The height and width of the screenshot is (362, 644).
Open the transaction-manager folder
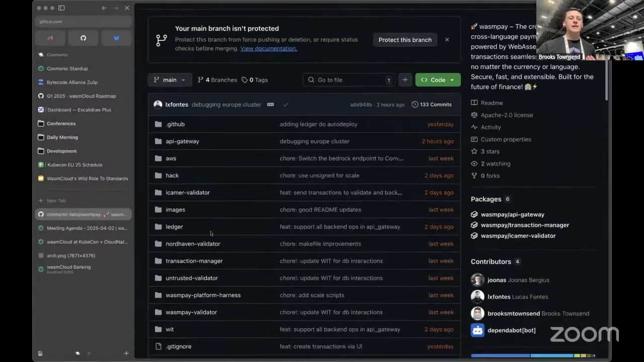[x=194, y=261]
